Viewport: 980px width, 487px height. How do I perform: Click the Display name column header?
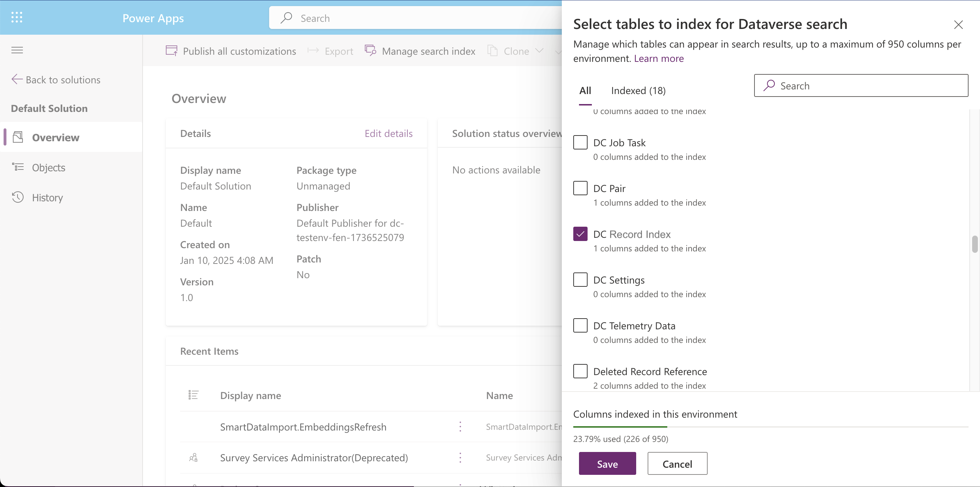[x=250, y=395]
